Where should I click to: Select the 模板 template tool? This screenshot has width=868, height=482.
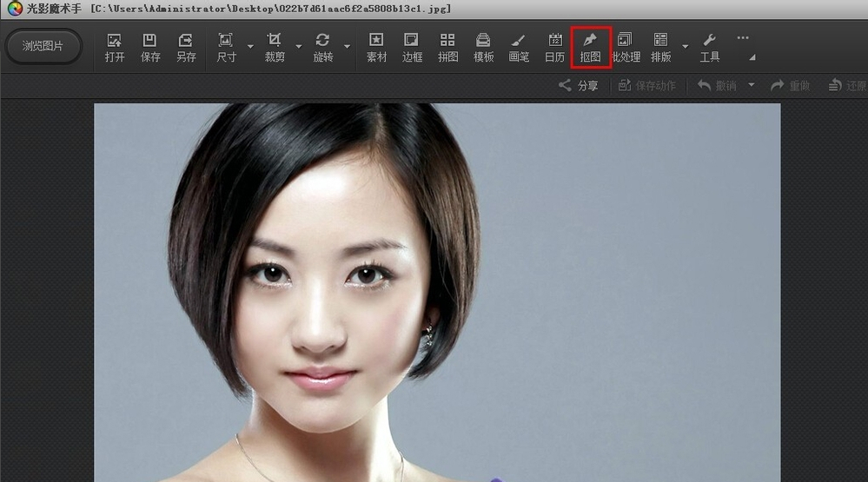483,48
